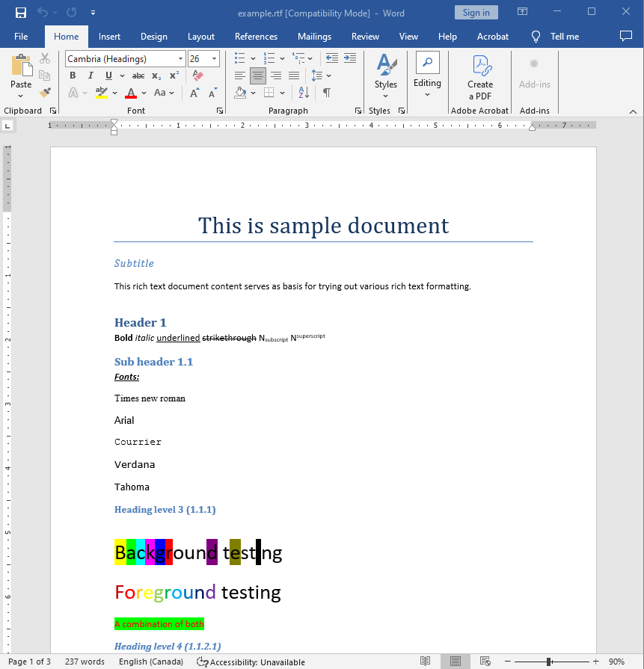Toggle italic formatting
644x669 pixels.
(x=90, y=75)
